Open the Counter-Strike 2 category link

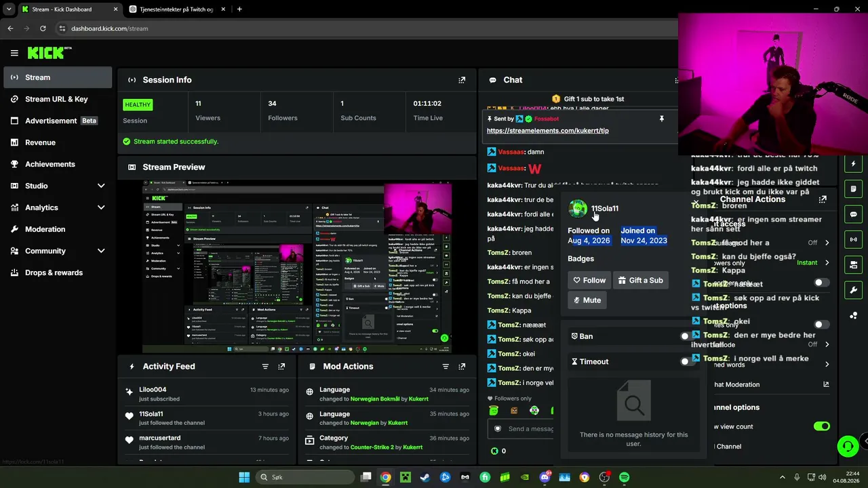point(372,447)
